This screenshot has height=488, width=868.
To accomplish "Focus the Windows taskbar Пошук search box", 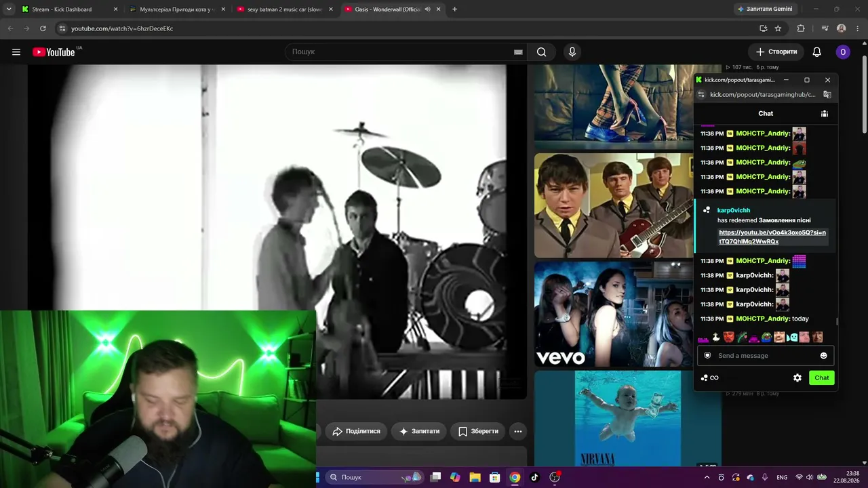I will 374,477.
